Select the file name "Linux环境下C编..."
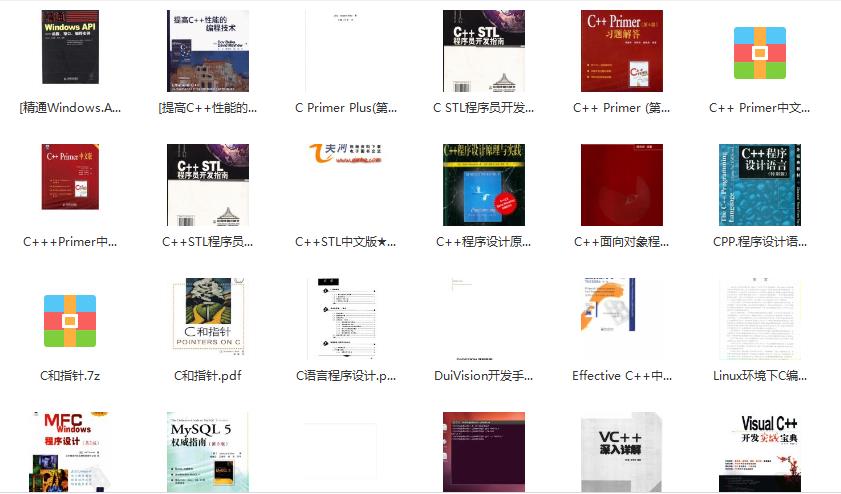This screenshot has height=494, width=841. pyautogui.click(x=759, y=375)
